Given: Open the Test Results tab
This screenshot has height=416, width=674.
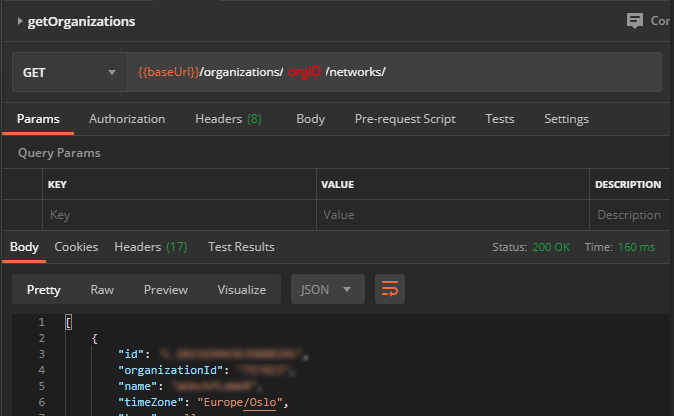Looking at the screenshot, I should coord(241,247).
